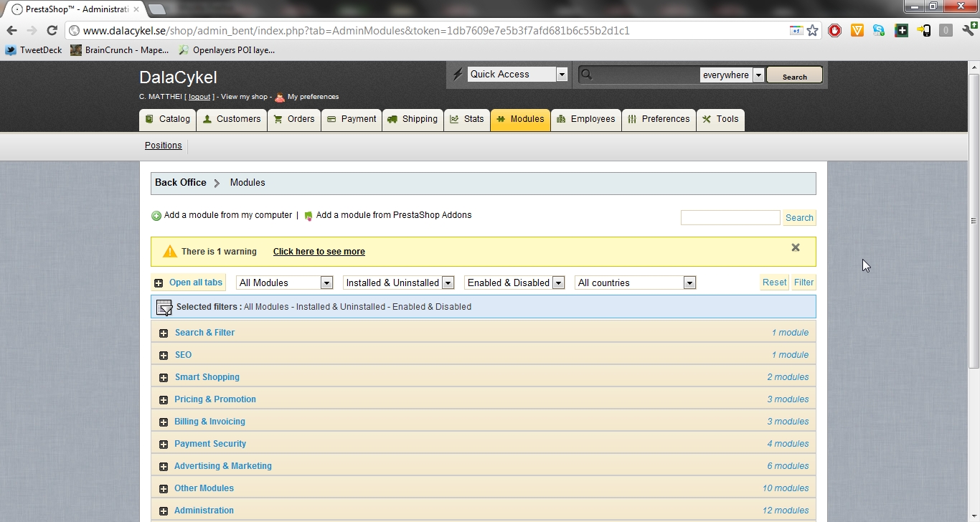Screen dimensions: 980x522
Task: Switch to the Tools tab
Action: pos(720,120)
